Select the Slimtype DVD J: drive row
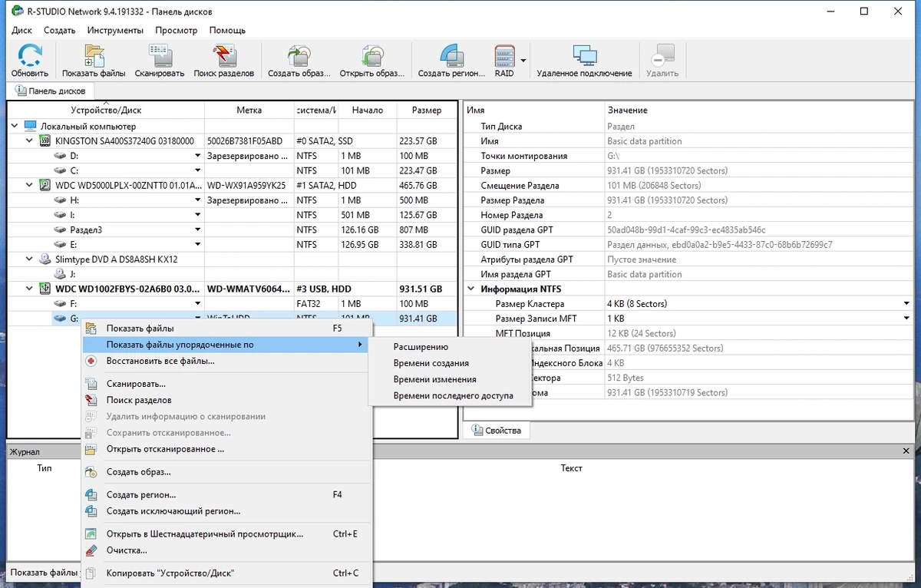The image size is (921, 588). (232, 274)
